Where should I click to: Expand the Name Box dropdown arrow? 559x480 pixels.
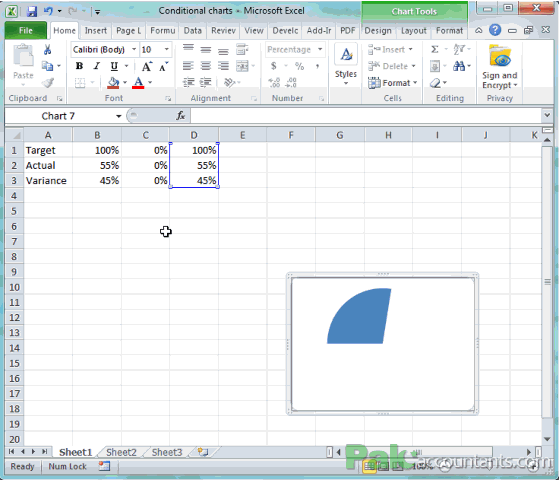pyautogui.click(x=118, y=116)
